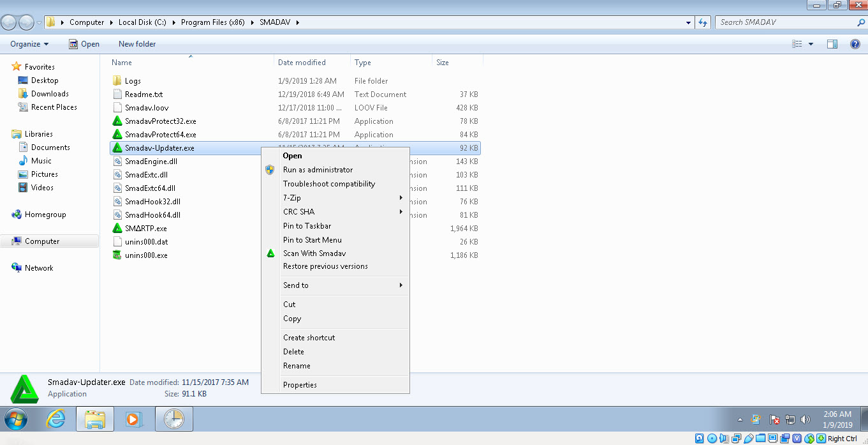Select the SmadEngine.dll file icon
Viewport: 868px width, 445px height.
pos(117,162)
